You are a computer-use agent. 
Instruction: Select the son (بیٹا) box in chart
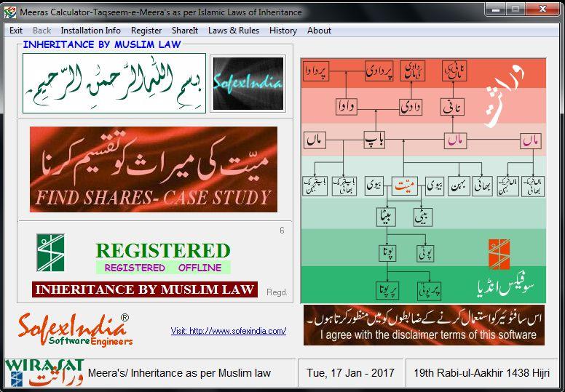pyautogui.click(x=386, y=217)
